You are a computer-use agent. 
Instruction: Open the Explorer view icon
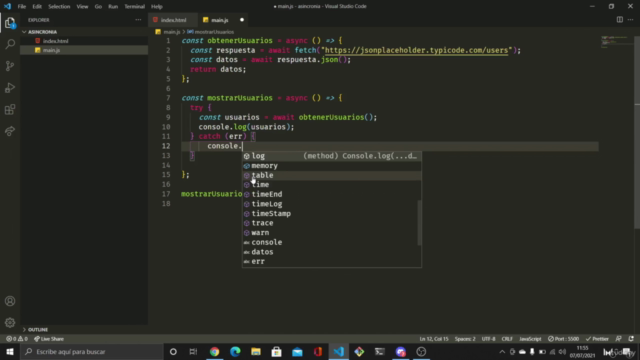point(10,22)
